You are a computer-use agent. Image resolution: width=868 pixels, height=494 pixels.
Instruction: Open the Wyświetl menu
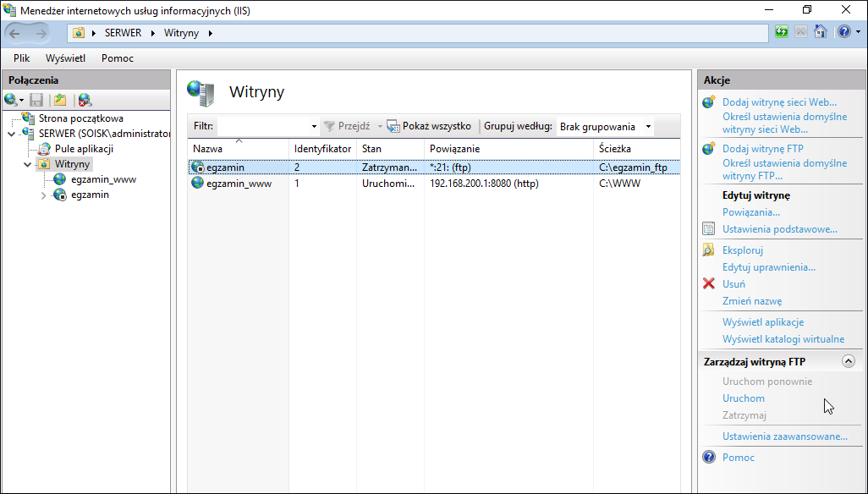[x=65, y=58]
